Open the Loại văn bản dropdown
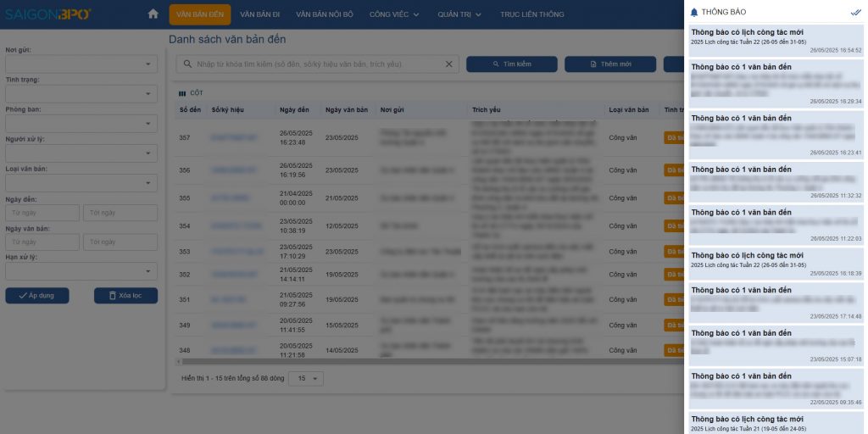The width and height of the screenshot is (868, 434). click(x=81, y=183)
